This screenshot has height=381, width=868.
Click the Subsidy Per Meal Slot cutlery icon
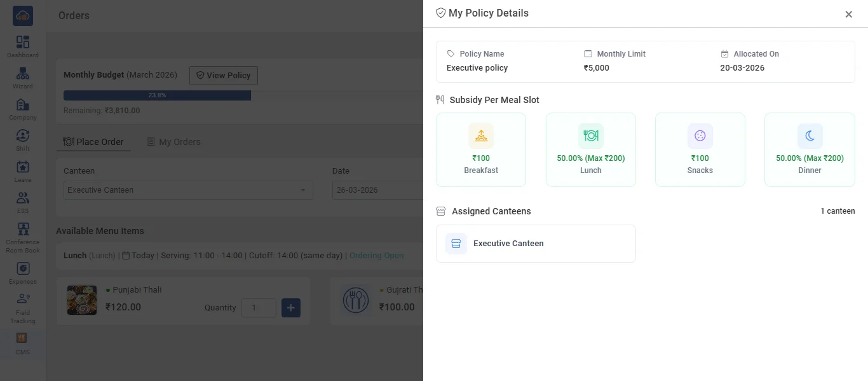tap(440, 100)
